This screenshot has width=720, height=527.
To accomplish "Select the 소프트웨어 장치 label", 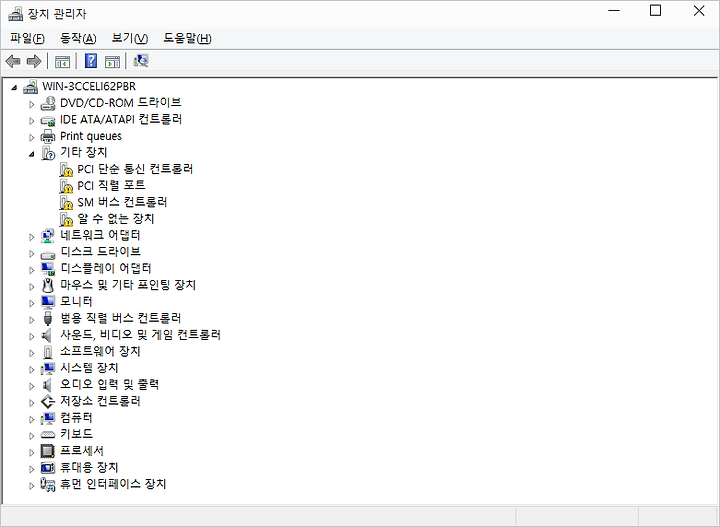I will pyautogui.click(x=100, y=352).
